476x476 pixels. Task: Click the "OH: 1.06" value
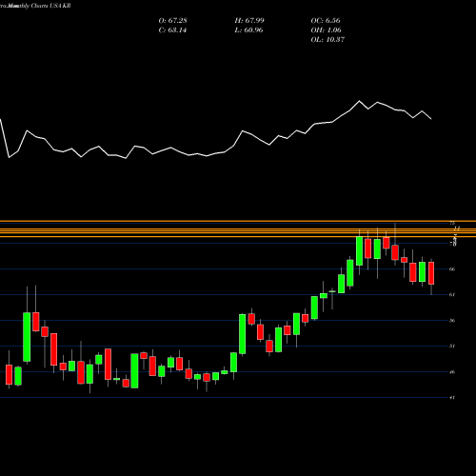tap(326, 30)
